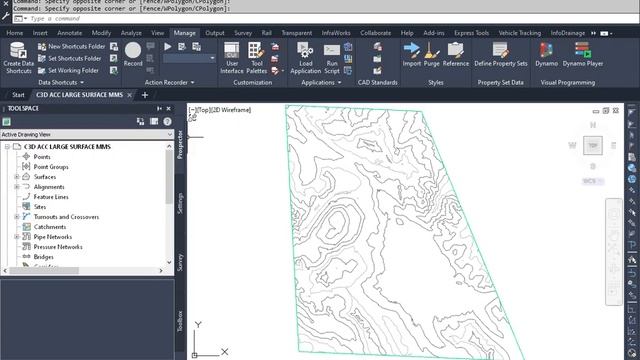Viewport: 640px width, 360px height.
Task: Open the Collaborate ribbon tab
Action: point(376,33)
